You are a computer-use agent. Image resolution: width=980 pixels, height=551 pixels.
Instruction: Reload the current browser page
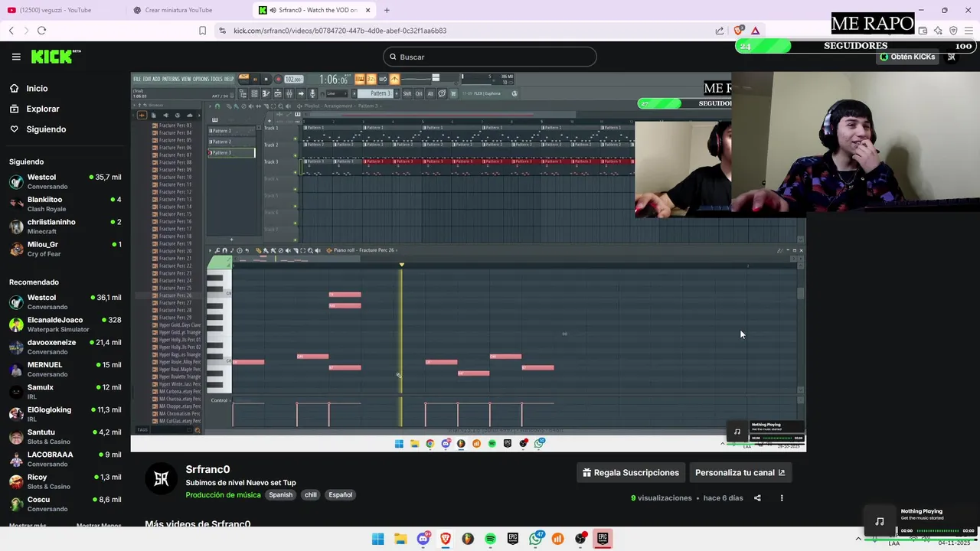[x=41, y=31]
